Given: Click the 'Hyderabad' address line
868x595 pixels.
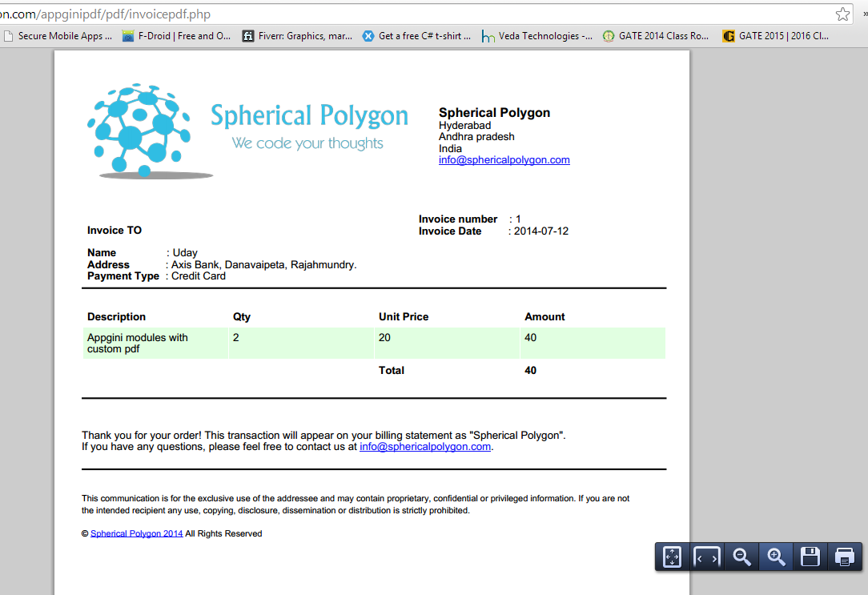Looking at the screenshot, I should coord(465,126).
